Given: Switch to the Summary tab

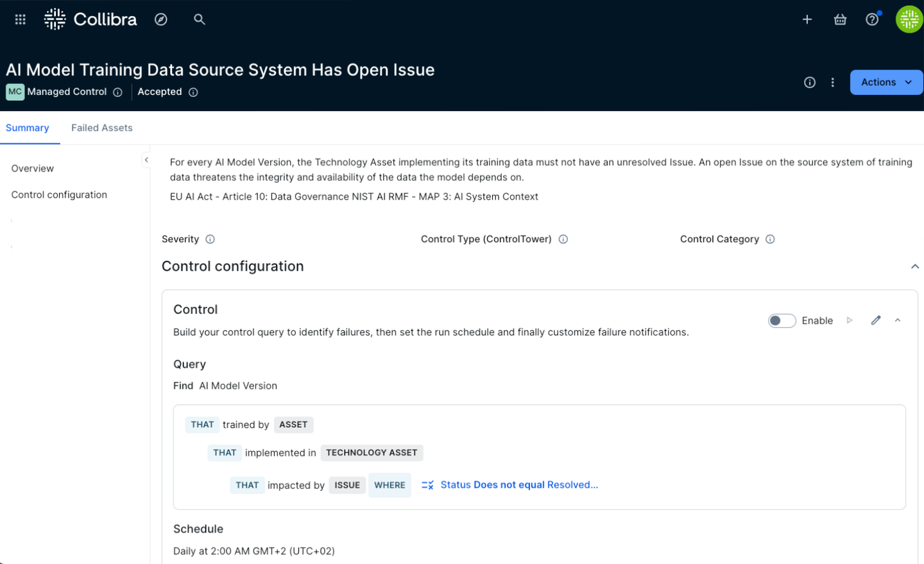Looking at the screenshot, I should (x=28, y=128).
